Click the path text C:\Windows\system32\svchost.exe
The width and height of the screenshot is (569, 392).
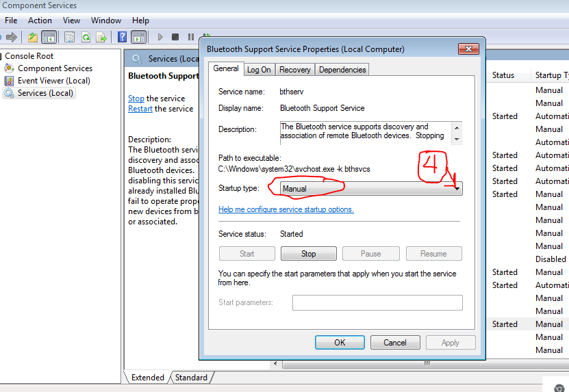[276, 169]
